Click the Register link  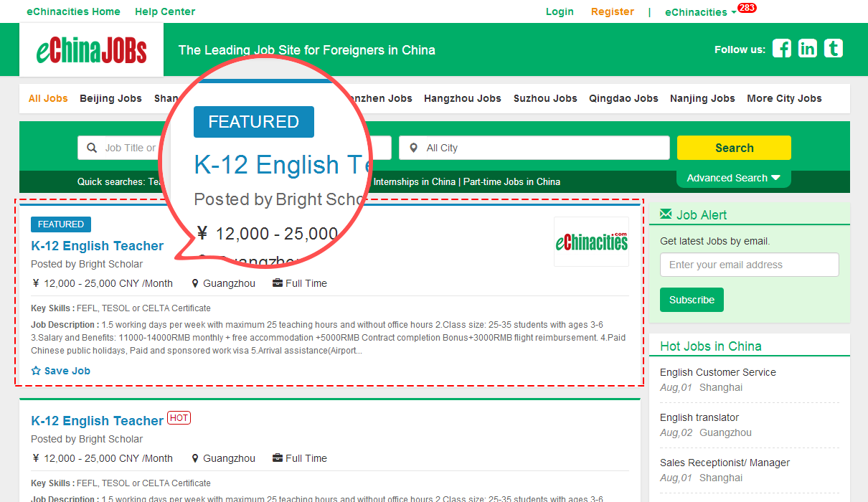(613, 11)
